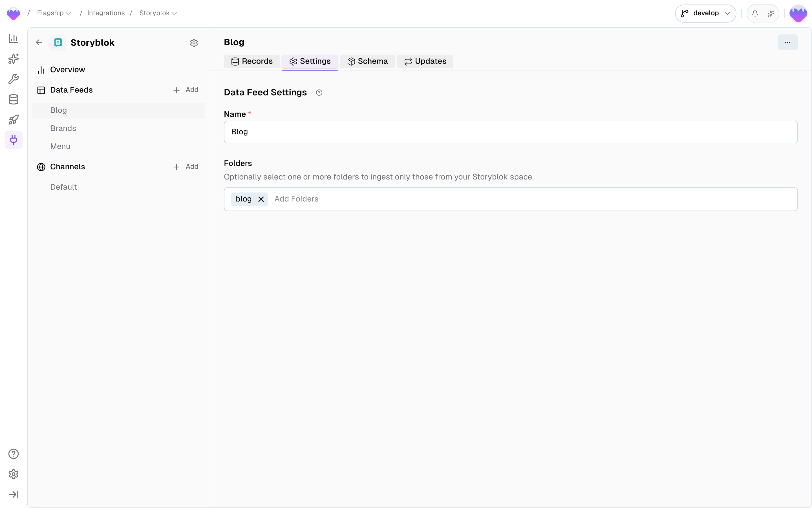
Task: Click the Storyblok logo icon
Action: pyautogui.click(x=58, y=43)
